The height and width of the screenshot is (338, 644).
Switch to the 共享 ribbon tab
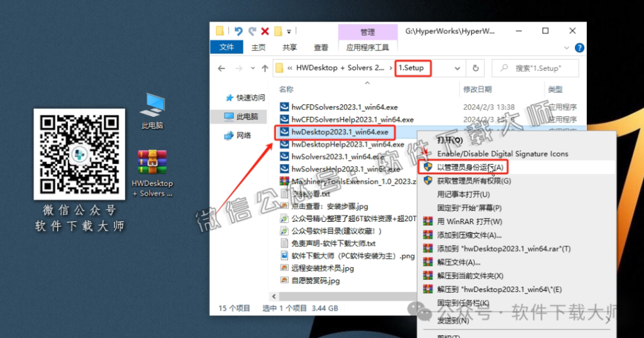pyautogui.click(x=289, y=48)
